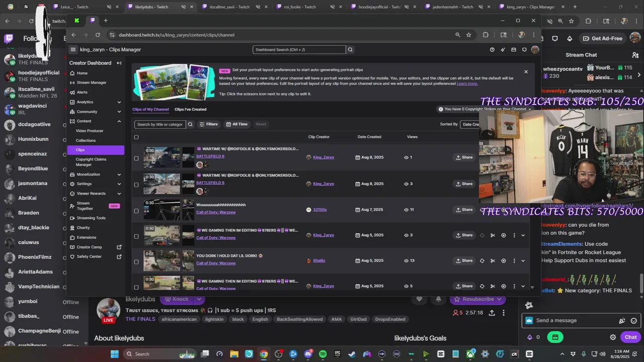
Task: Dismiss the portrait clips banner
Action: [526, 71]
